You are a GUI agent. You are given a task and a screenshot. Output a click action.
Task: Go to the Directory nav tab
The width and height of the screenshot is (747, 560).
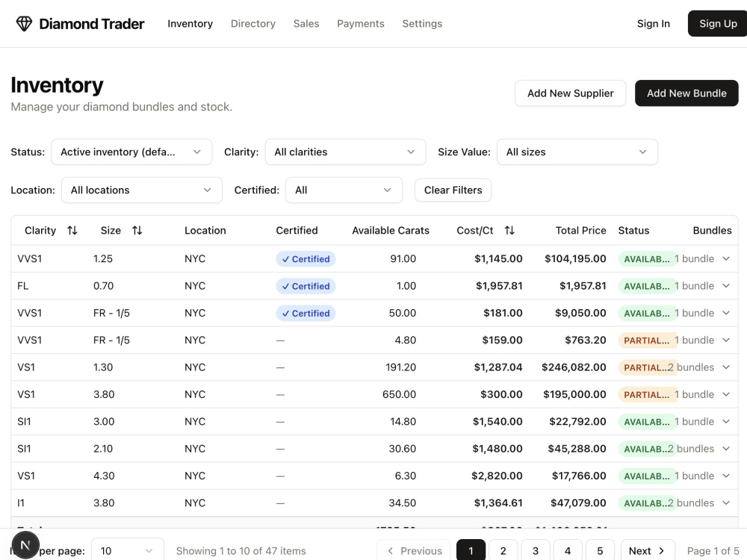[x=253, y=23]
